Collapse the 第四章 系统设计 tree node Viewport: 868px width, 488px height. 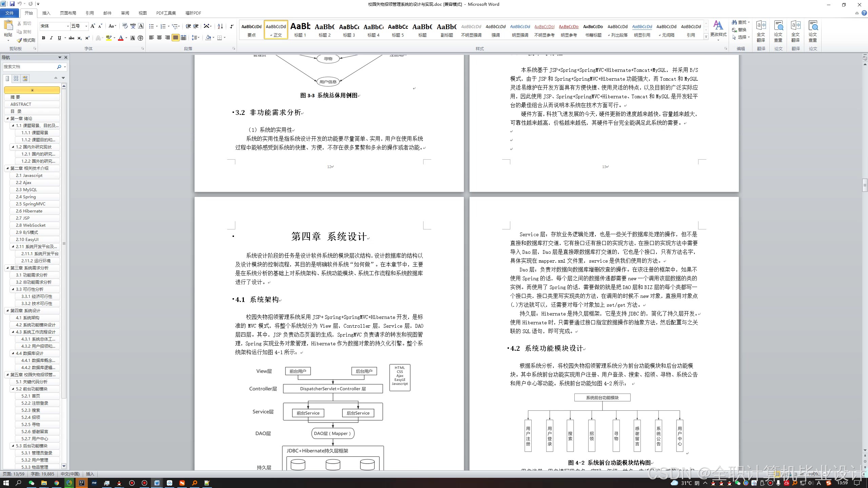[7, 310]
